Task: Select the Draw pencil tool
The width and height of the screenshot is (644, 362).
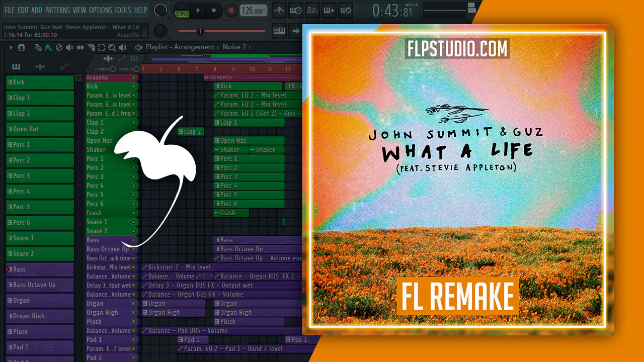Action: pos(38,47)
